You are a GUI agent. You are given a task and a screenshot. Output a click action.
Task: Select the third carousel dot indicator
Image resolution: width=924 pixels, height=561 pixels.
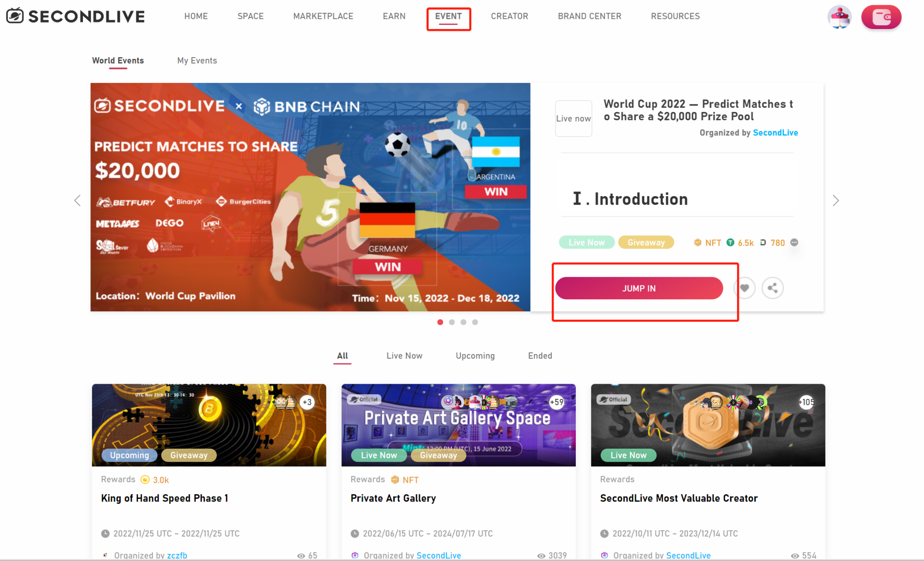click(x=463, y=322)
